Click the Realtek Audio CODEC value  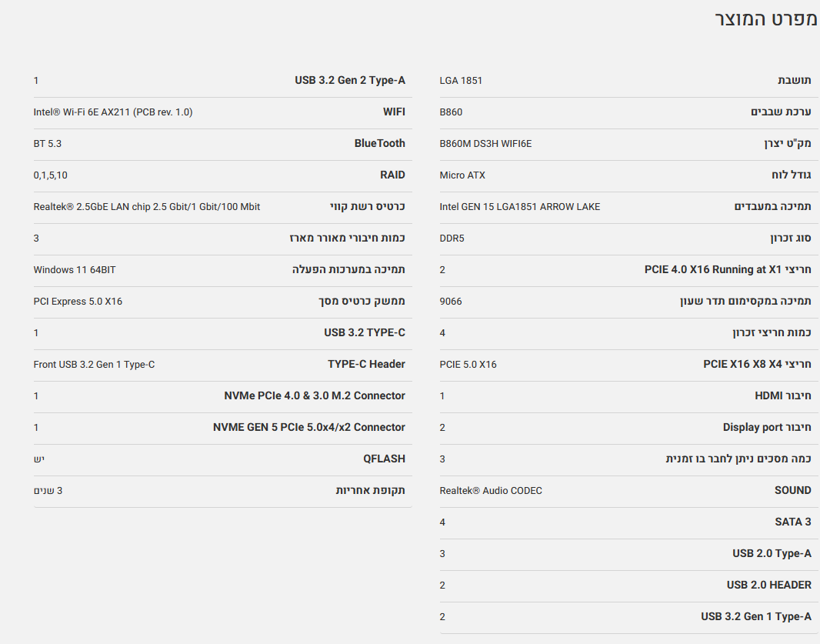tap(491, 491)
